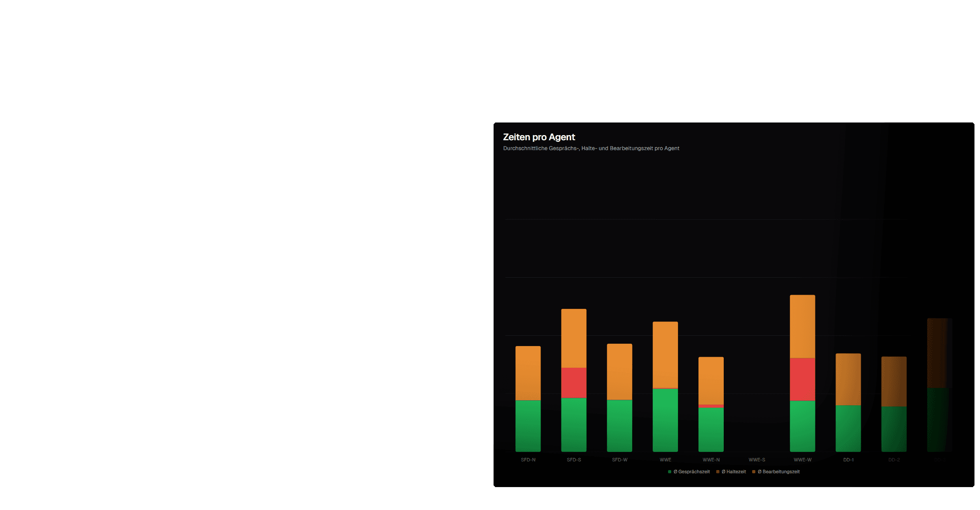Click the WWE-N axis label
Screen dimensions: 980x510
coord(712,459)
